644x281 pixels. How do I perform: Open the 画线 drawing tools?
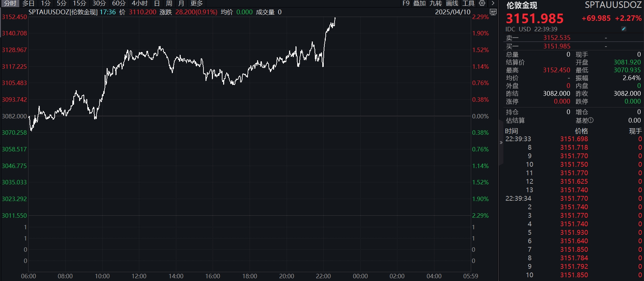pyautogui.click(x=452, y=3)
